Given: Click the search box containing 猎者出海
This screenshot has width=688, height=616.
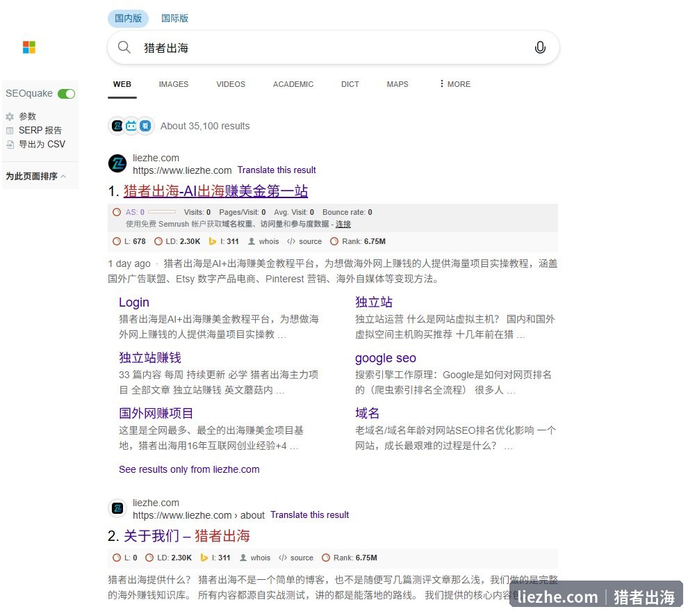Looking at the screenshot, I should point(334,47).
